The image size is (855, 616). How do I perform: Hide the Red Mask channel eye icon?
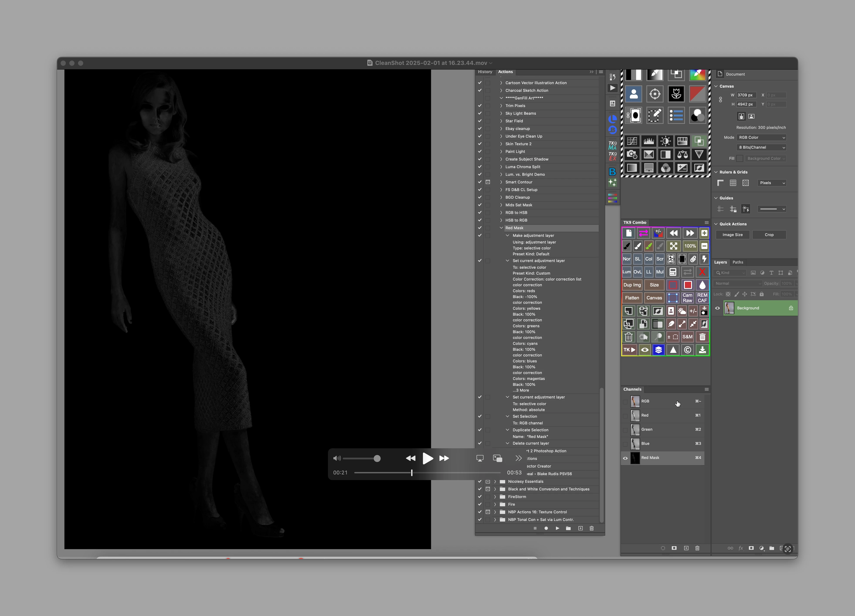(625, 458)
